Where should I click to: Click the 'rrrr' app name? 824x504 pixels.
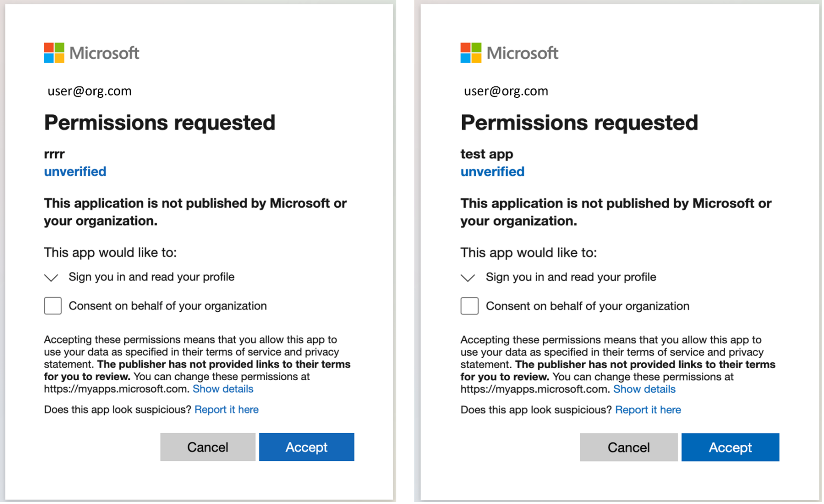pyautogui.click(x=54, y=154)
